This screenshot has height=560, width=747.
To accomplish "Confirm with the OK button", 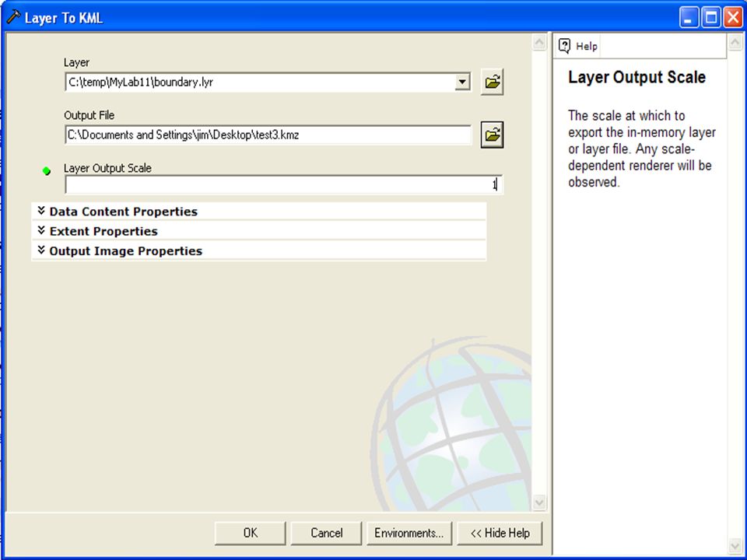I will tap(250, 533).
